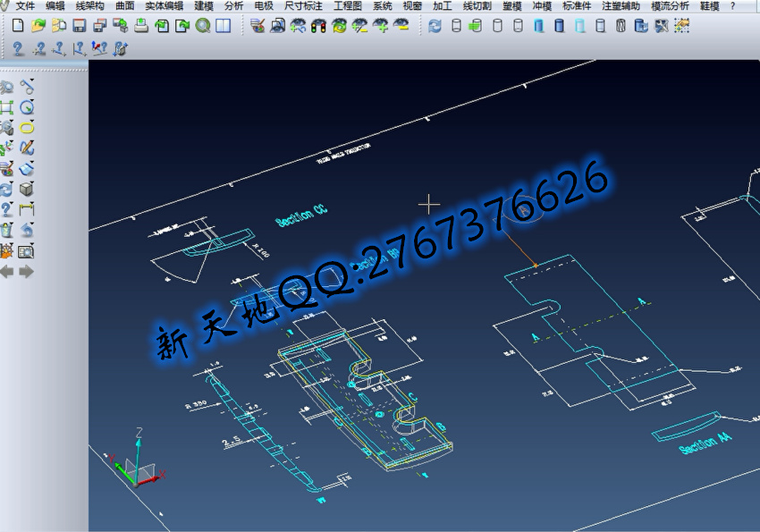Toggle the eye with plus show icon
Image resolution: width=760 pixels, height=532 pixels.
pyautogui.click(x=382, y=26)
